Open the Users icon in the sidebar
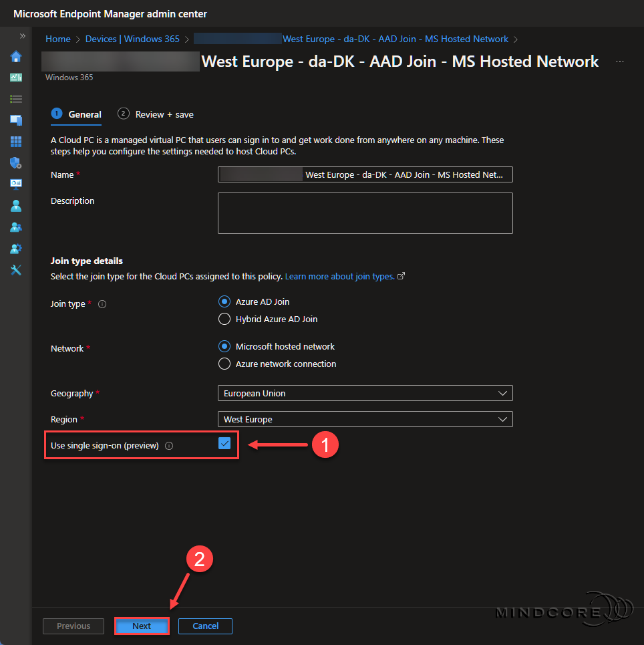The image size is (644, 645). coord(16,205)
